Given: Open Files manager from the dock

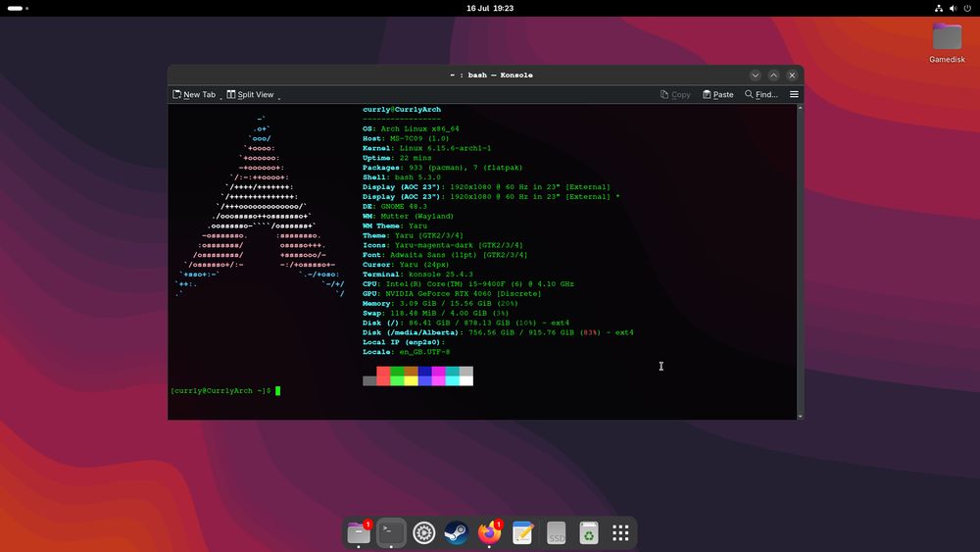Looking at the screenshot, I should (359, 532).
